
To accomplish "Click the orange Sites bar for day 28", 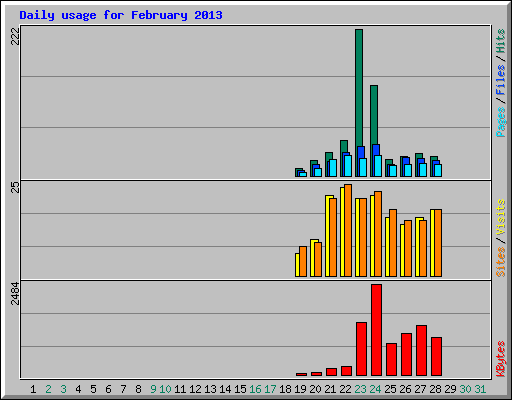I will pos(438,243).
